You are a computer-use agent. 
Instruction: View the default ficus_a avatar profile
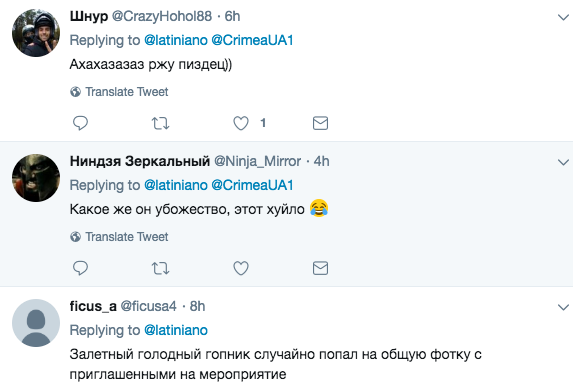tap(36, 323)
